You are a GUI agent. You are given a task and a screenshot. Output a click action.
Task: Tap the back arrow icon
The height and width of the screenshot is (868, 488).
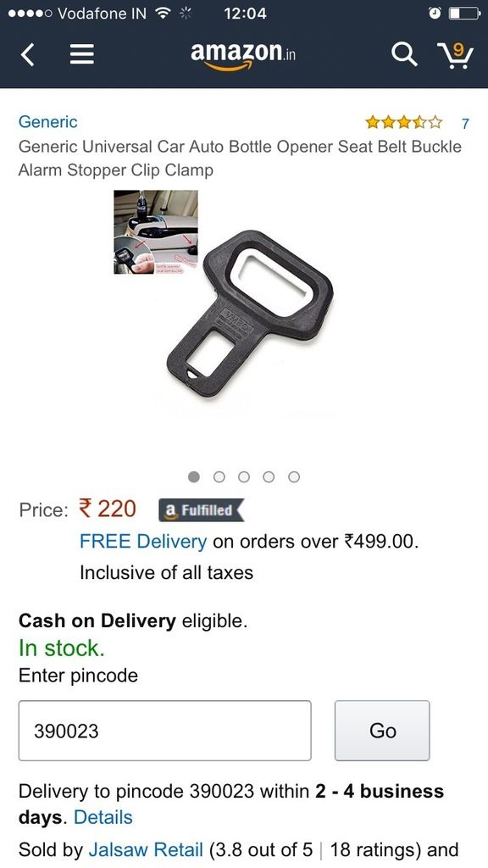pyautogui.click(x=28, y=55)
